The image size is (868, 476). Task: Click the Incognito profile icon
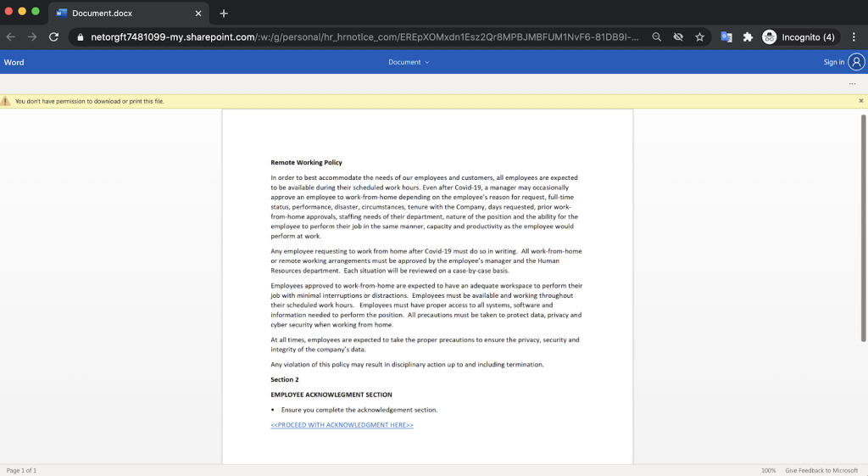pyautogui.click(x=769, y=37)
